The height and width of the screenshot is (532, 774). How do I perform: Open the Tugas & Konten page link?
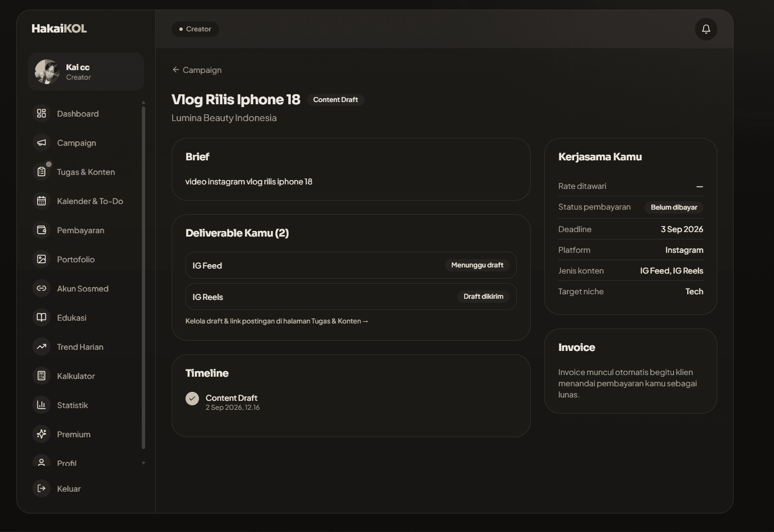click(x=277, y=321)
